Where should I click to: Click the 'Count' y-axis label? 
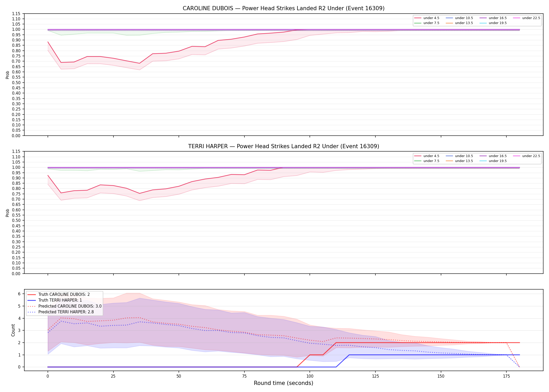[x=13, y=330]
